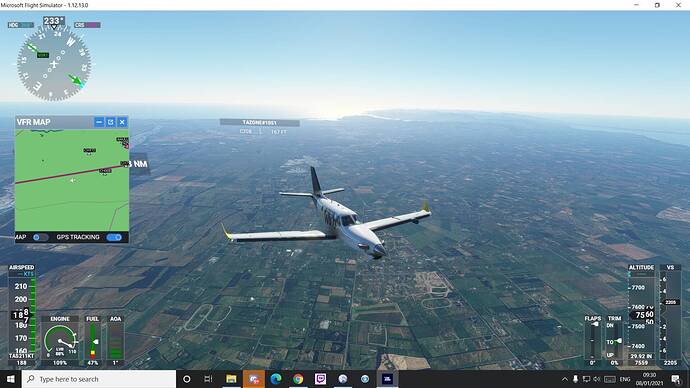The width and height of the screenshot is (690, 388).
Task: Click the 233° heading readout
Action: point(54,21)
